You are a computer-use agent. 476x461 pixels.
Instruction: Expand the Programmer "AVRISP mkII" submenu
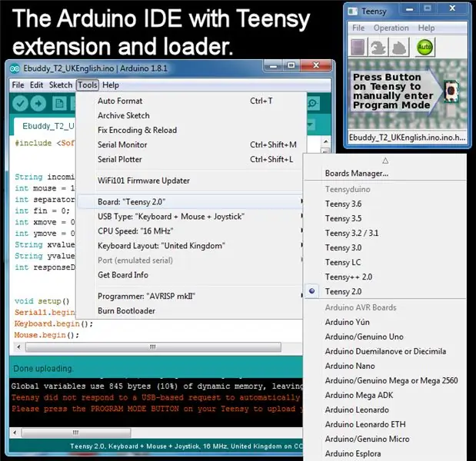click(190, 296)
